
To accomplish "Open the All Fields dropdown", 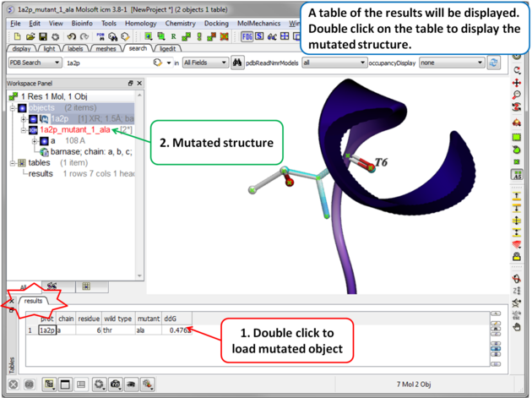I will [x=205, y=63].
